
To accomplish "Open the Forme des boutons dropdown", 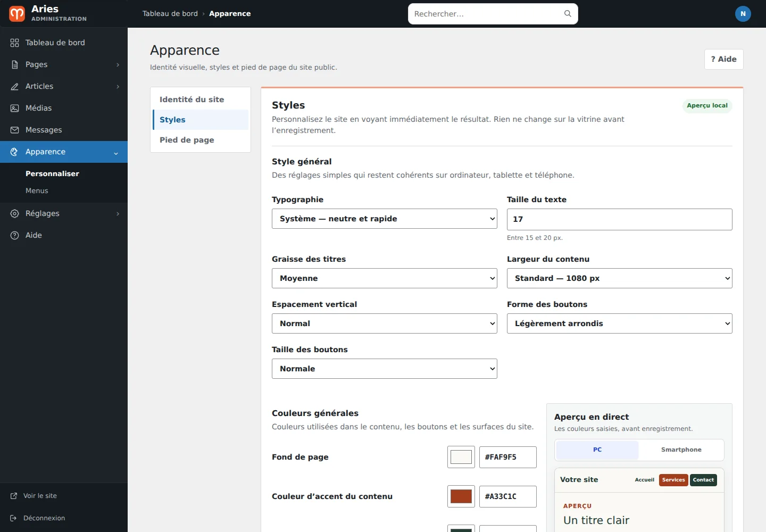I will [x=620, y=323].
